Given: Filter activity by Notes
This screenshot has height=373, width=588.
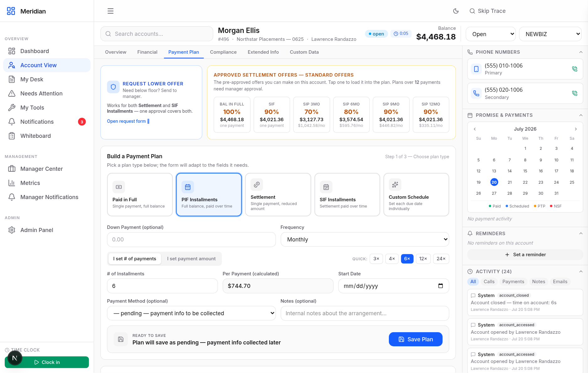Looking at the screenshot, I should click(x=538, y=282).
